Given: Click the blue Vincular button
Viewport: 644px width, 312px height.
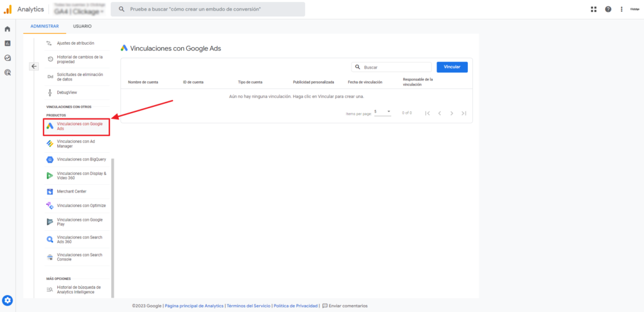Looking at the screenshot, I should coord(452,67).
